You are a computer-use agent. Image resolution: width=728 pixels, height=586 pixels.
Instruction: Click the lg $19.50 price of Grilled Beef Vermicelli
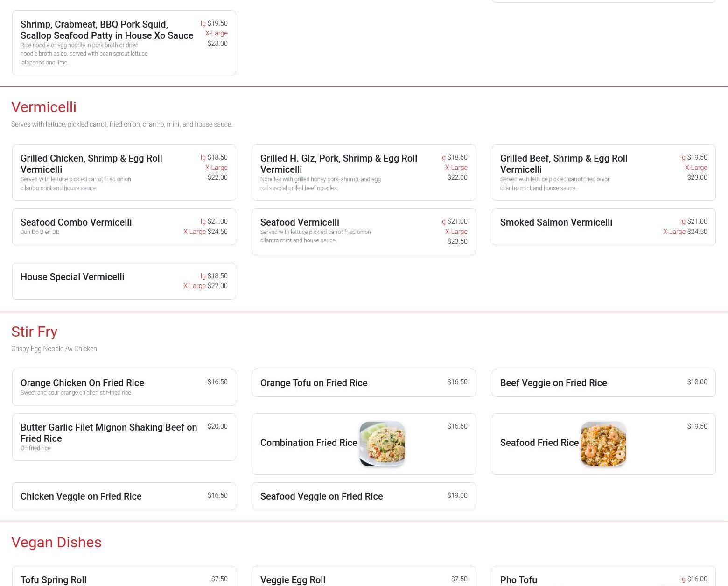[694, 157]
